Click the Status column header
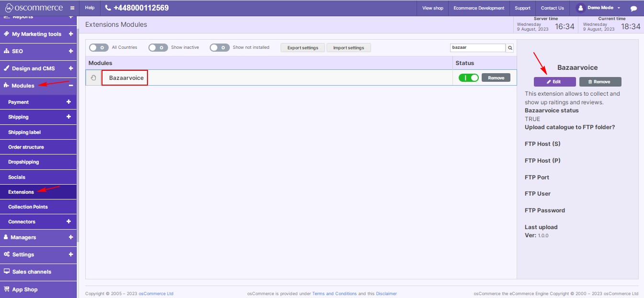 pos(485,63)
